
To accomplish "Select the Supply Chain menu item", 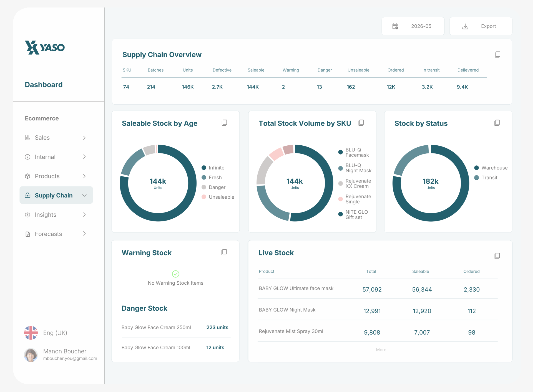I will [x=56, y=195].
